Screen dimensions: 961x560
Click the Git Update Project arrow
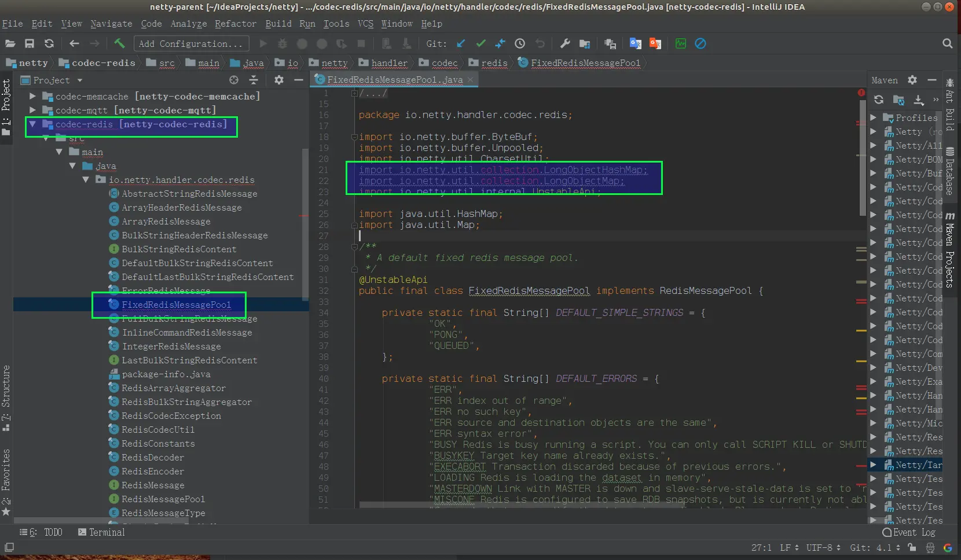(461, 43)
